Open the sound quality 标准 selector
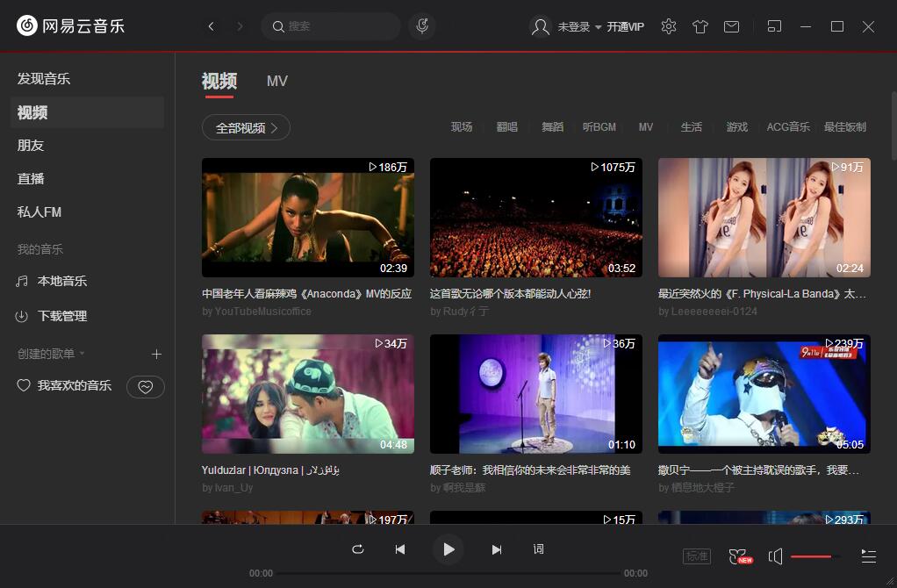897x588 pixels. (697, 556)
